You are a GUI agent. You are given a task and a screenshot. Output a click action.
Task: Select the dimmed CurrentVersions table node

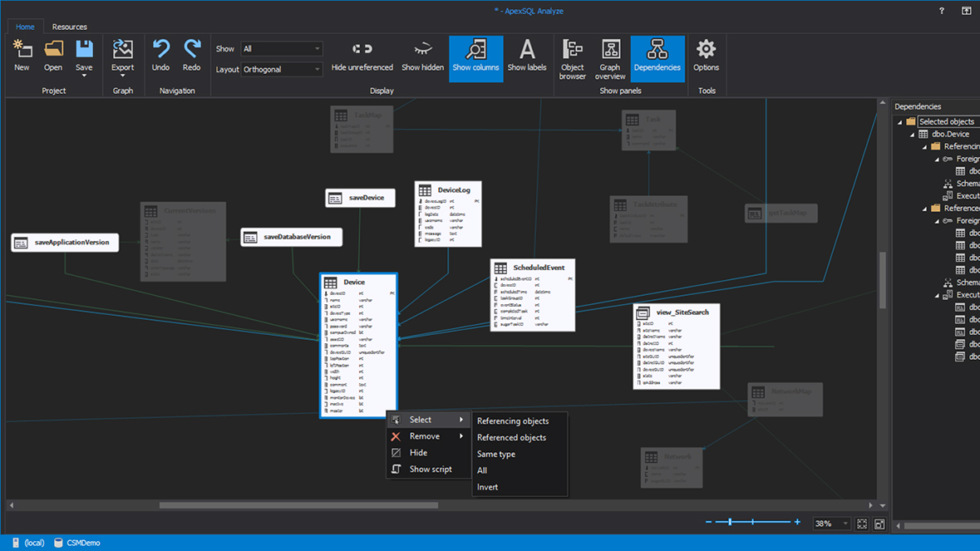(x=183, y=241)
